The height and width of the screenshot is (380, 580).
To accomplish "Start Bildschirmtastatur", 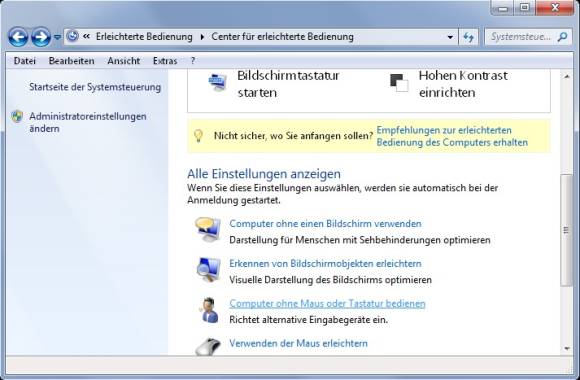I will point(288,84).
